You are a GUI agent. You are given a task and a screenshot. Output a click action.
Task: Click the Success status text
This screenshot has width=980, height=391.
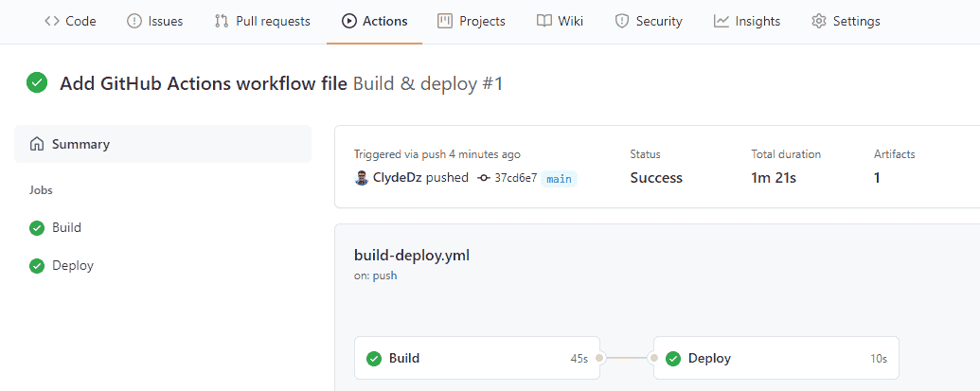656,178
